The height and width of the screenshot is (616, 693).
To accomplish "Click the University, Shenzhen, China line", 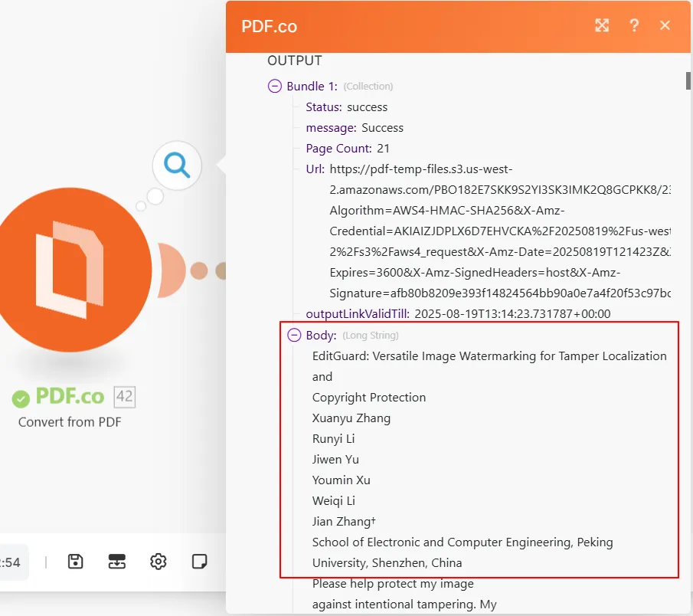I will 387,563.
